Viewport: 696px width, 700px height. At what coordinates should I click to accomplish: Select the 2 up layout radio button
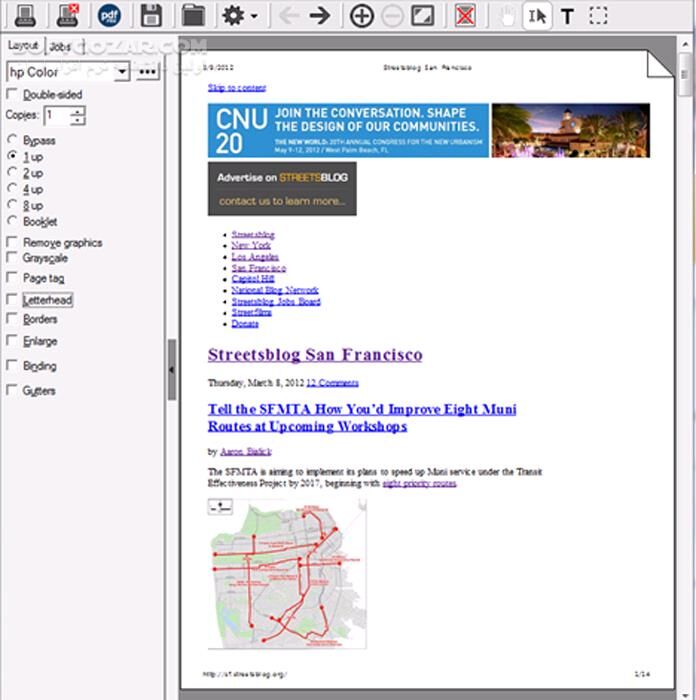click(x=12, y=173)
